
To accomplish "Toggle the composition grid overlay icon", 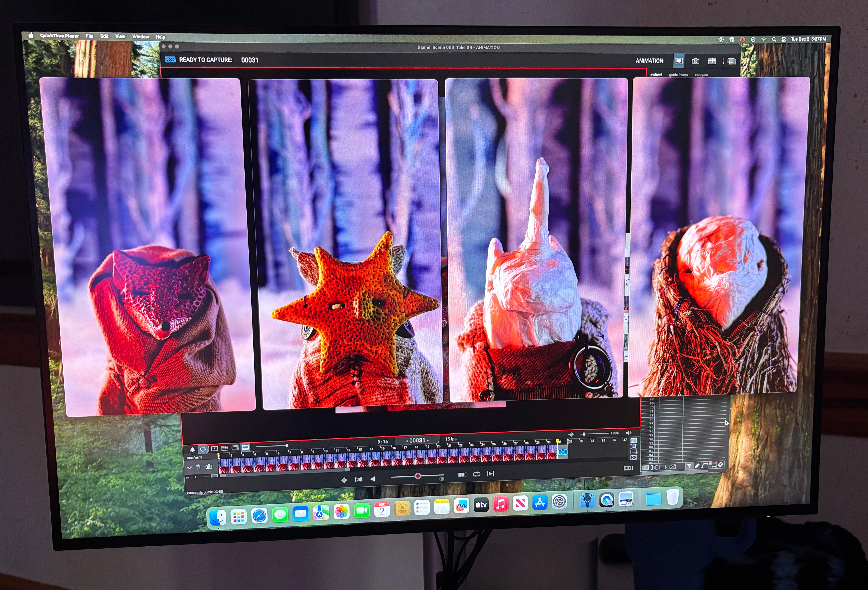I will click(x=224, y=448).
